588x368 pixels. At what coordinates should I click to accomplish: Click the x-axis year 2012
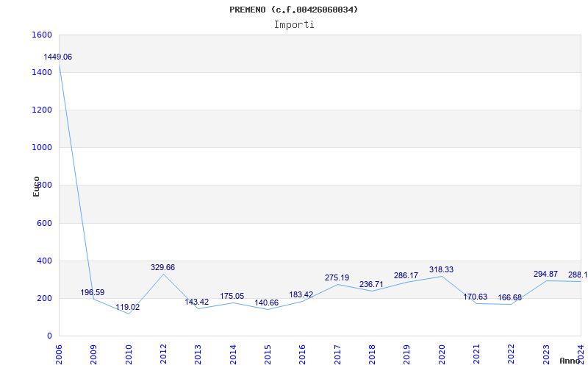[x=163, y=355]
